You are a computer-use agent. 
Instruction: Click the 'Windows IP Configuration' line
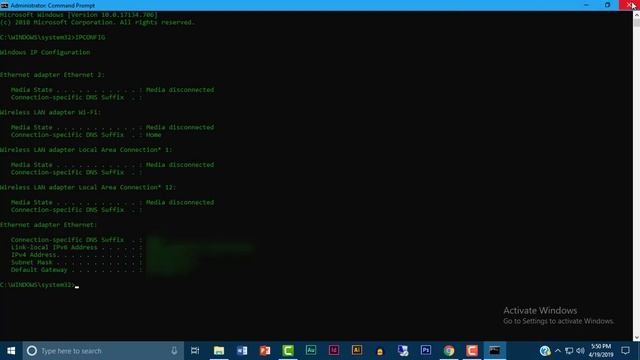[45, 52]
